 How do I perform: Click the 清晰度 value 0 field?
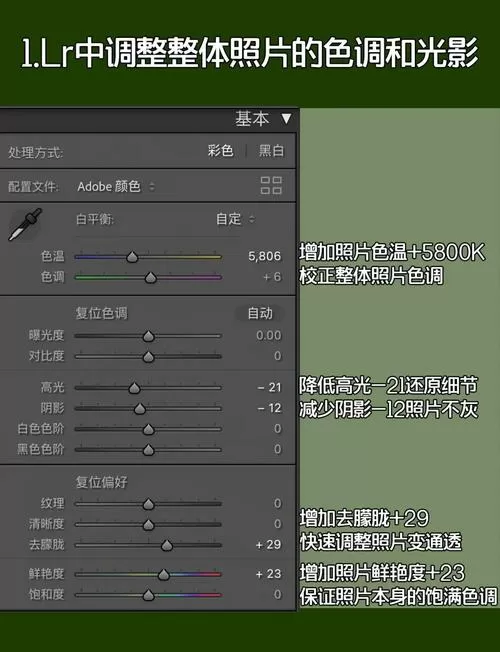tap(277, 524)
